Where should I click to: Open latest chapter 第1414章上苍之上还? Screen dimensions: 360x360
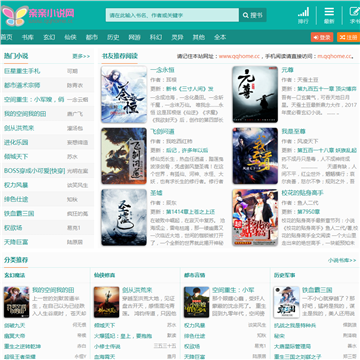click(190, 212)
